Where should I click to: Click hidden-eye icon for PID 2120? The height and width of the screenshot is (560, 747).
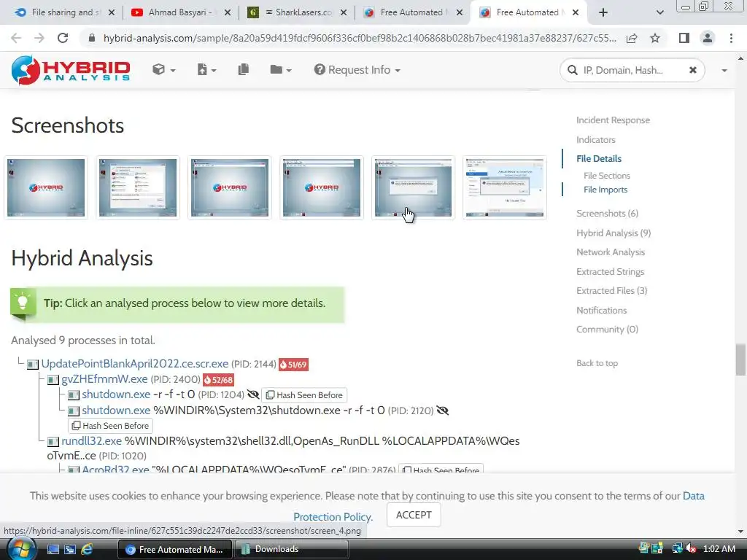[x=442, y=411]
